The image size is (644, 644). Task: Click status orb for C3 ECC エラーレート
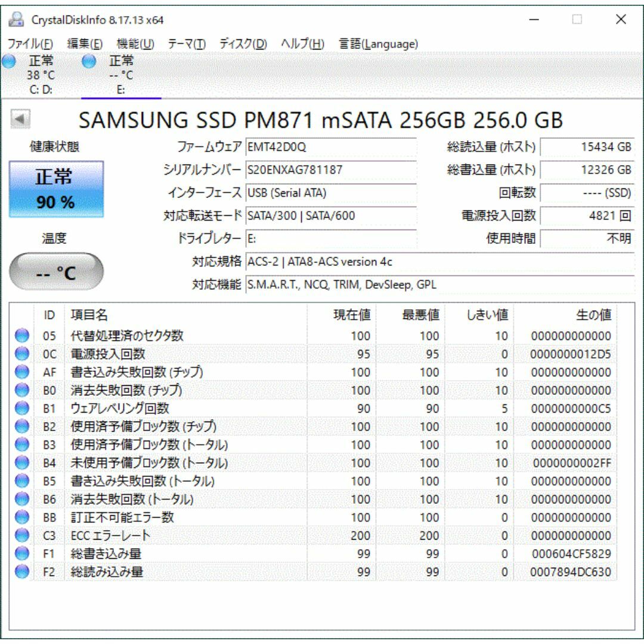22,535
